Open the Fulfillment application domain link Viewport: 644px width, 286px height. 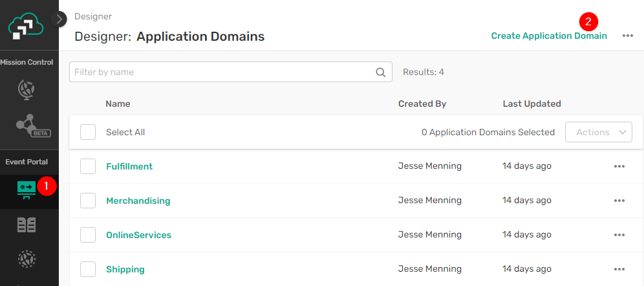click(x=129, y=166)
